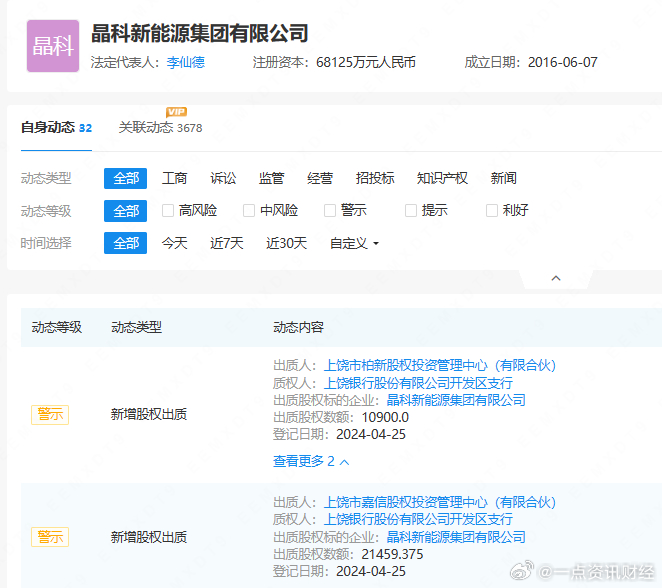
Task: Filter dynamic type by 诉讼
Action: click(223, 178)
